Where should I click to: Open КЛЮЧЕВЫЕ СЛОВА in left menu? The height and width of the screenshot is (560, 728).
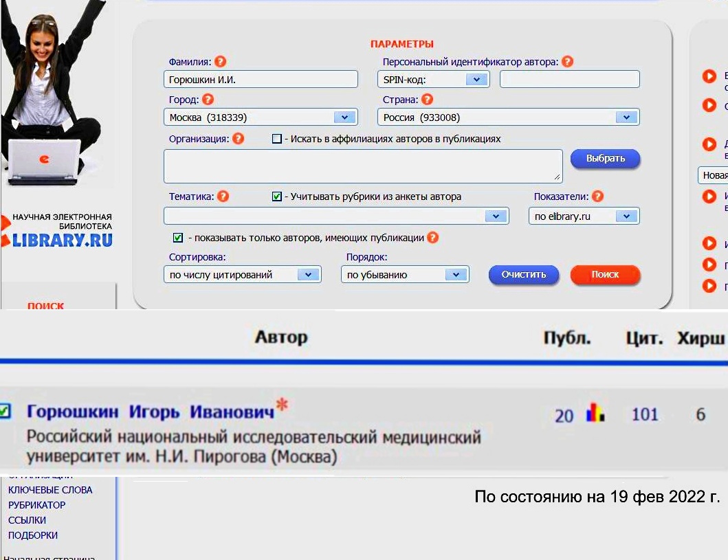coord(50,490)
